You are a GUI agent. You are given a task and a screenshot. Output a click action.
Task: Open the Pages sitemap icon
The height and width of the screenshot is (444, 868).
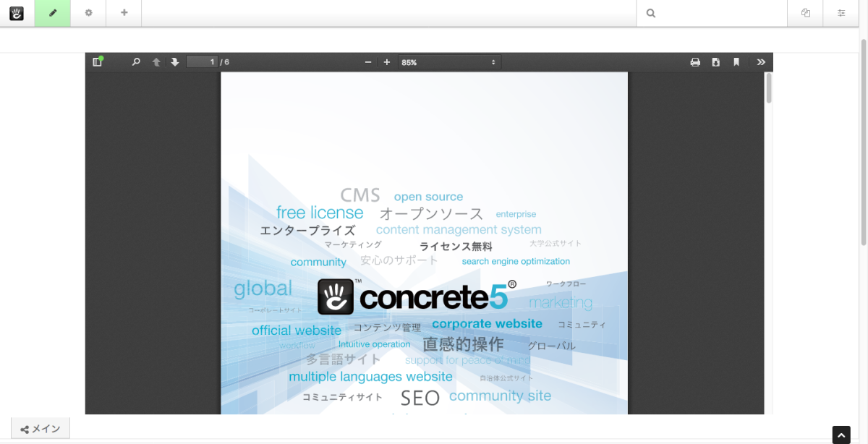coord(806,13)
